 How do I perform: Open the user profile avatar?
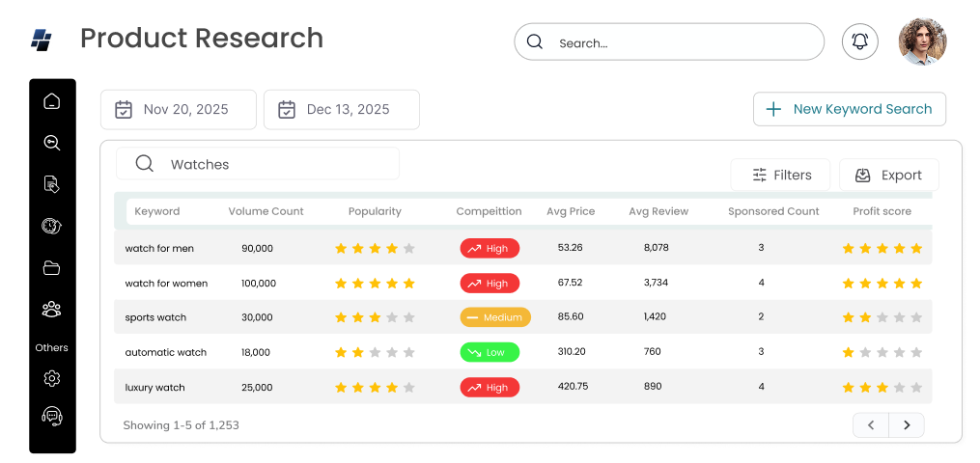click(x=922, y=41)
